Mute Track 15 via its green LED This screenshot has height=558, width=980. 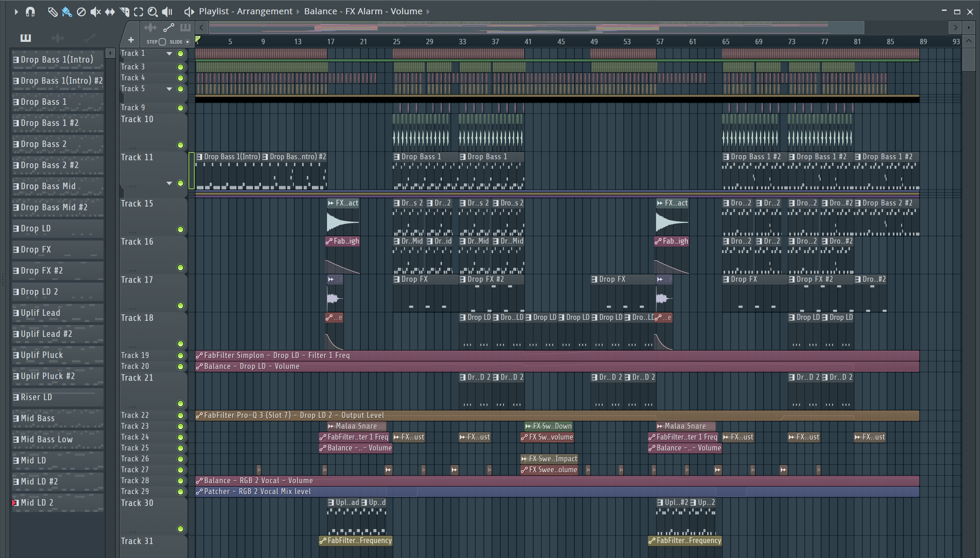pyautogui.click(x=180, y=230)
